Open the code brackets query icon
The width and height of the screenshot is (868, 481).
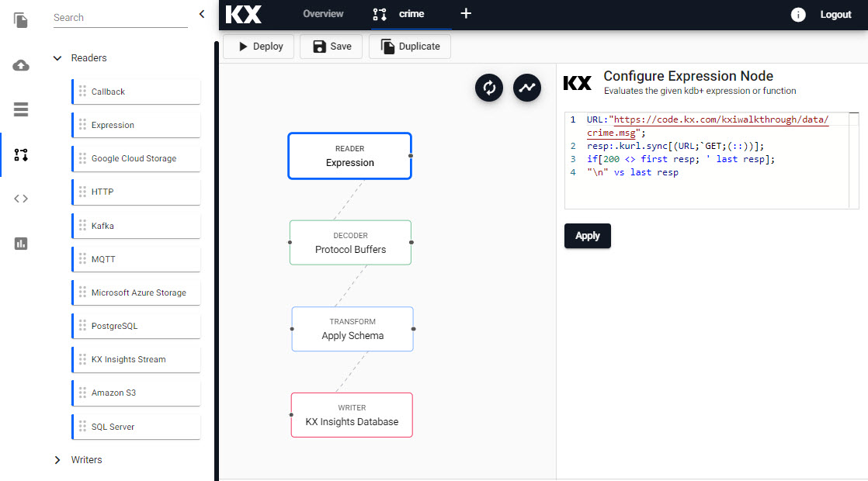point(20,199)
